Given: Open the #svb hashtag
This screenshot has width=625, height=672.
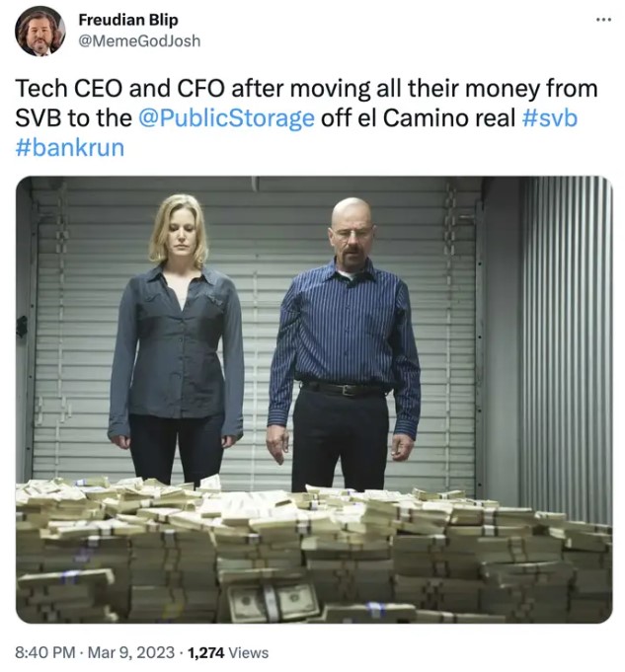Looking at the screenshot, I should pyautogui.click(x=550, y=118).
